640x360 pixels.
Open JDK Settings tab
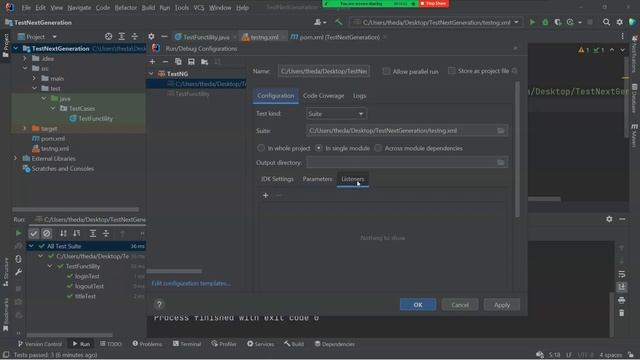277,179
